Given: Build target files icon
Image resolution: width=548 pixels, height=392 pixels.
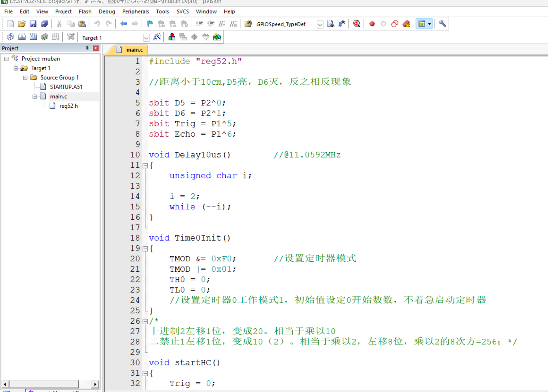Looking at the screenshot, I should tap(22, 37).
